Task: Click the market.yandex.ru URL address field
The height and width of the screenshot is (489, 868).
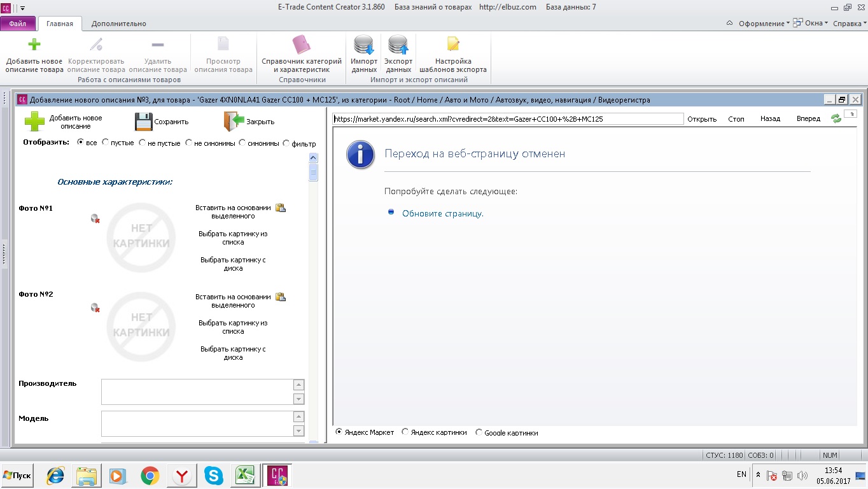Action: click(x=508, y=119)
